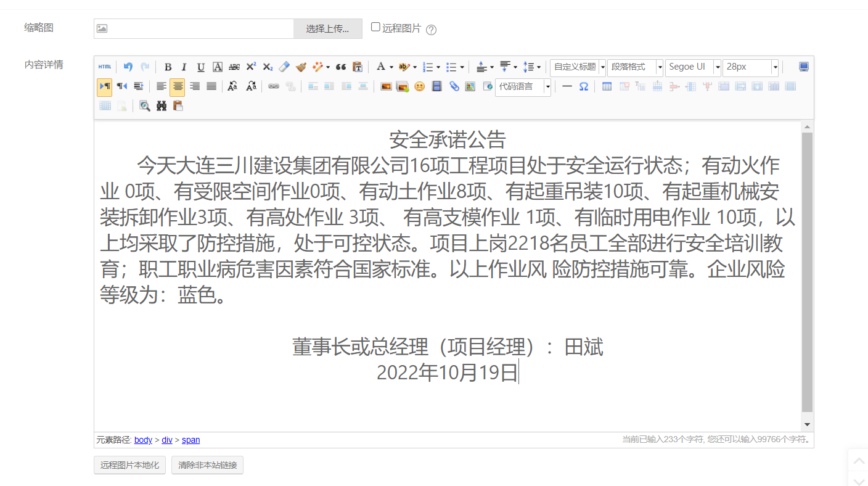The height and width of the screenshot is (486, 868).
Task: Open the Segoe UI font dropdown
Action: pos(693,67)
